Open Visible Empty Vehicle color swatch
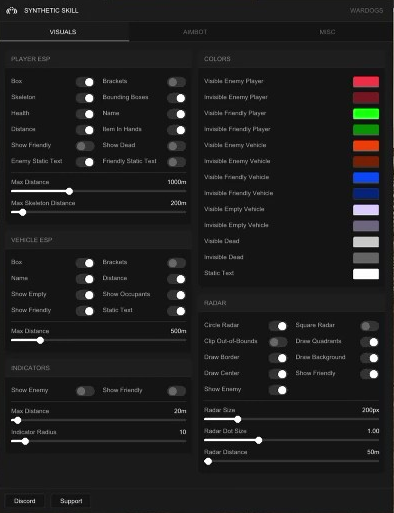 (x=366, y=210)
